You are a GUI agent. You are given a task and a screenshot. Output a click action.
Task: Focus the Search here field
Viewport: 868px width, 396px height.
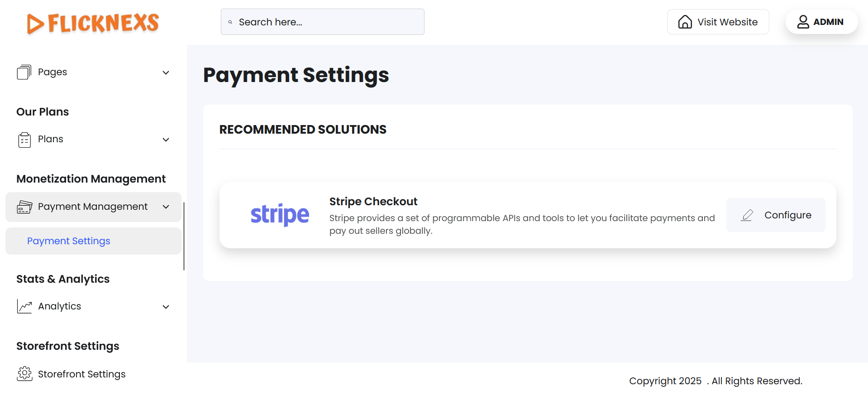pos(328,22)
